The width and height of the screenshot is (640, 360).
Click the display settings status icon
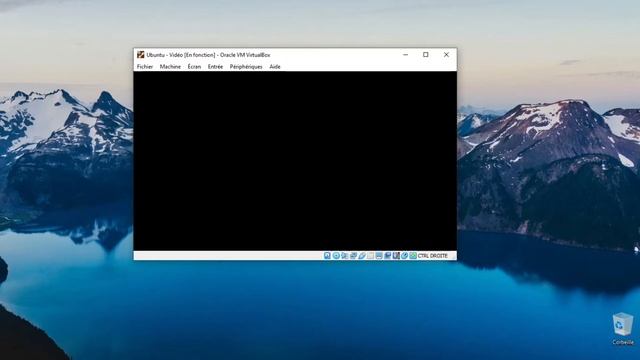coord(379,256)
